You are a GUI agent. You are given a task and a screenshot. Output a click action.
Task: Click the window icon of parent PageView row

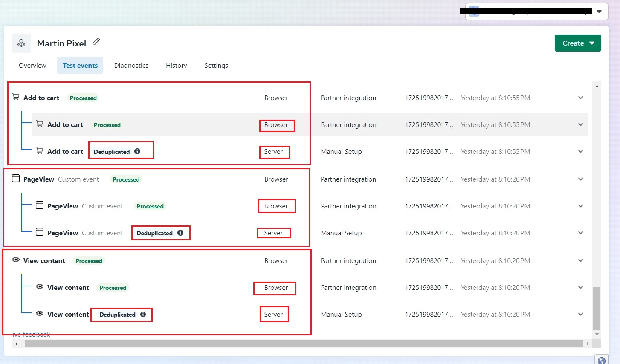(16, 179)
